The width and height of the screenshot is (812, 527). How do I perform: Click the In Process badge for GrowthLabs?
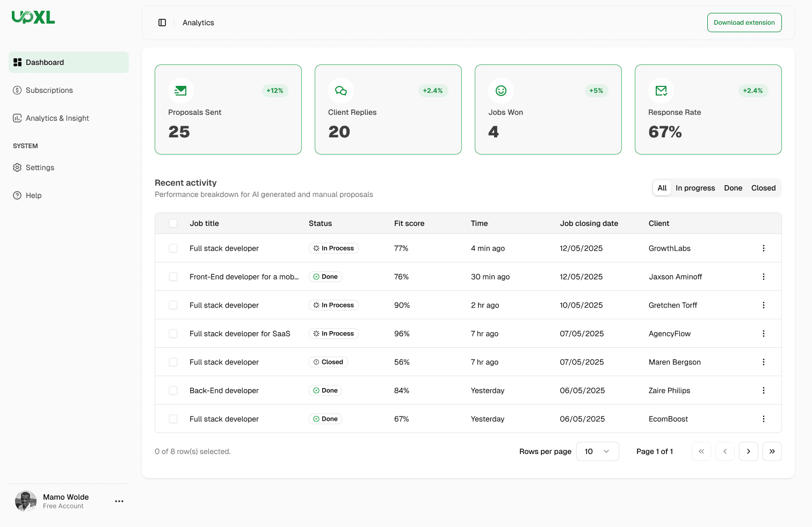click(334, 248)
